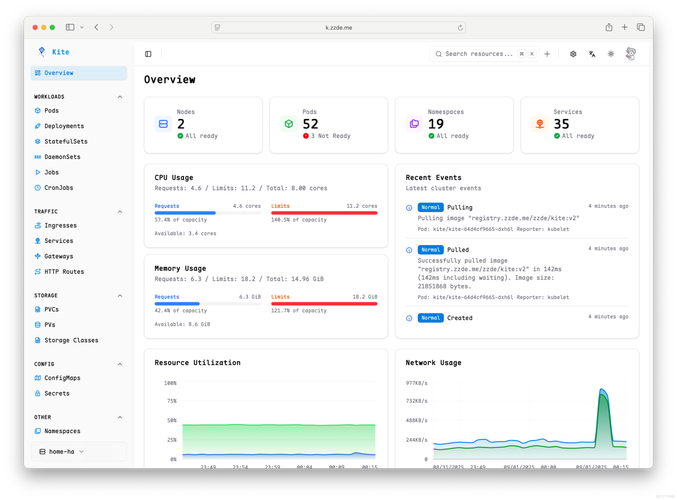This screenshot has width=677, height=500.
Task: Click the Pulled event info icon
Action: (409, 250)
